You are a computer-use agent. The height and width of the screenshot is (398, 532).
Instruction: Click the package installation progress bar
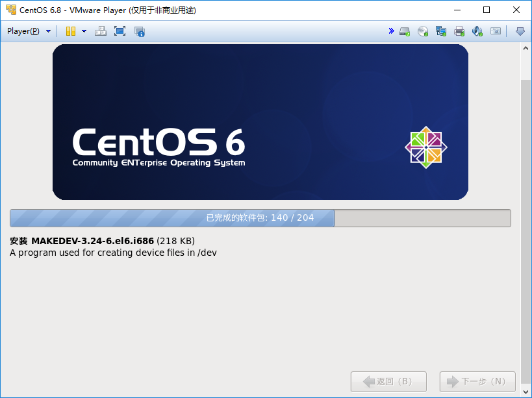260,218
